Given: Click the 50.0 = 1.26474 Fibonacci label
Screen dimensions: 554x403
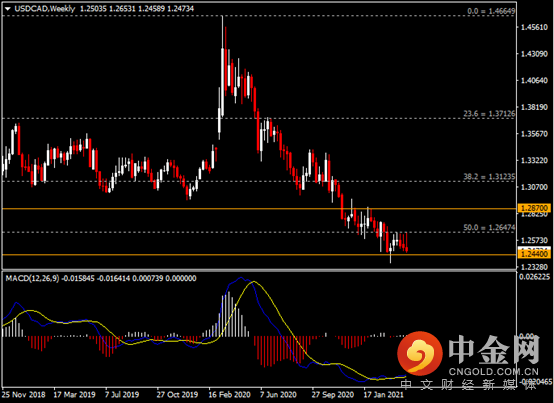Looking at the screenshot, I should point(489,227).
